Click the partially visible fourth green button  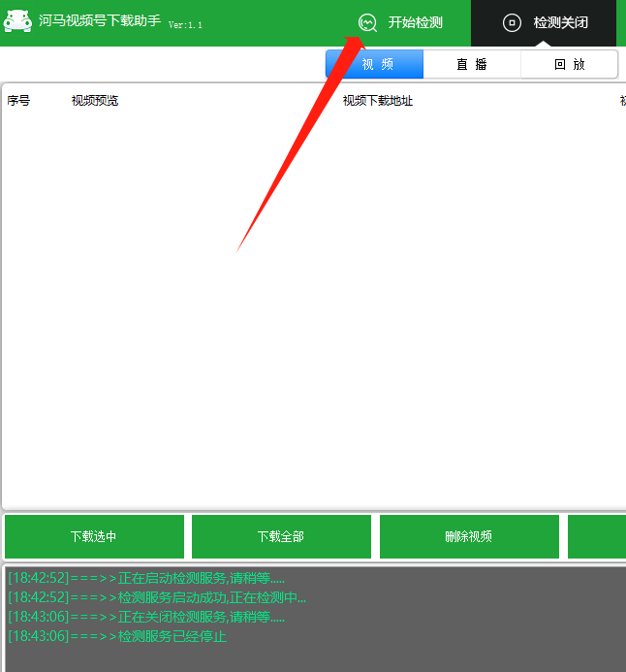tap(597, 536)
